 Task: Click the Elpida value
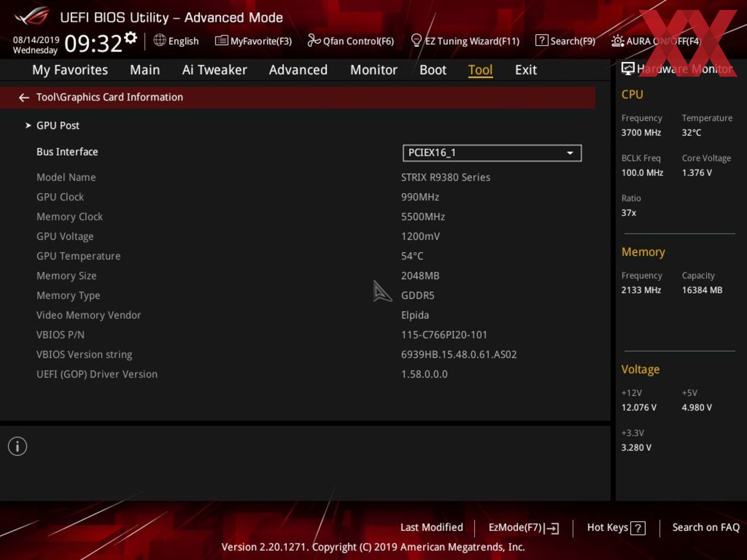point(415,316)
